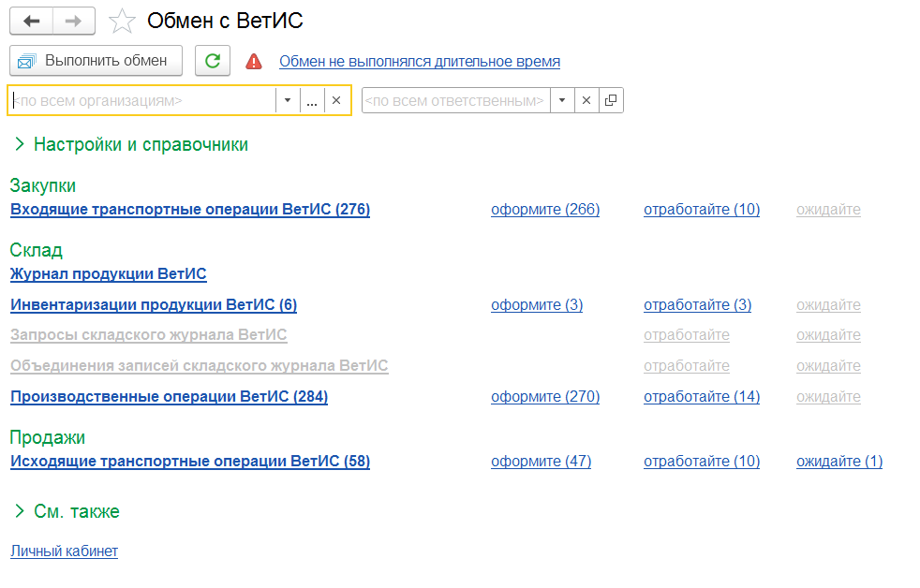The height and width of the screenshot is (588, 920).
Task: Click the green refresh icon button
Action: (213, 61)
